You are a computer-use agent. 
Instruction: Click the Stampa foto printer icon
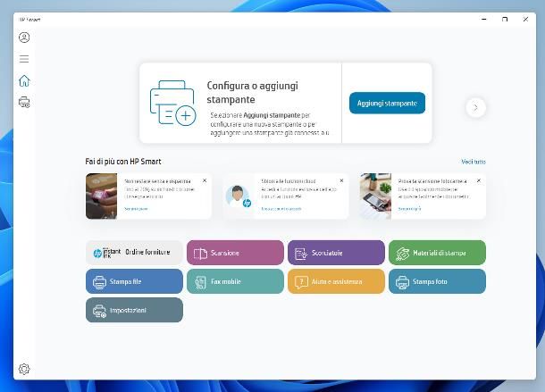coord(402,282)
